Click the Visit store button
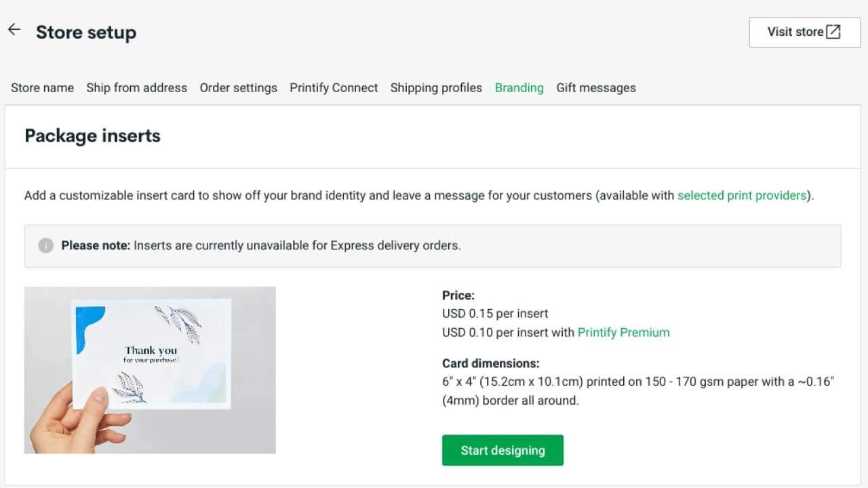Viewport: 868px width, 488px height. [804, 32]
